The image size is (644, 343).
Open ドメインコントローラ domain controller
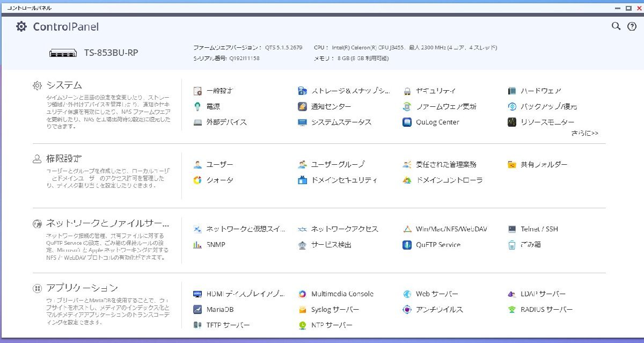coord(443,180)
